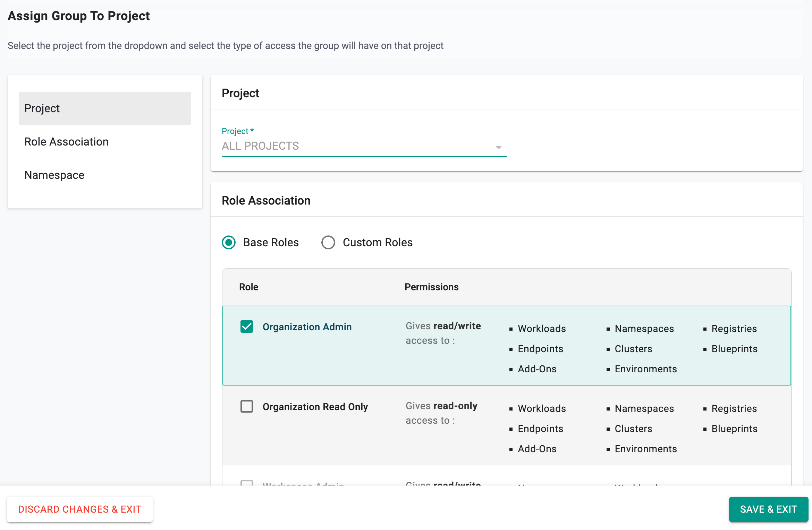Image resolution: width=812 pixels, height=530 pixels.
Task: Click the Save & Exit button
Action: (768, 509)
